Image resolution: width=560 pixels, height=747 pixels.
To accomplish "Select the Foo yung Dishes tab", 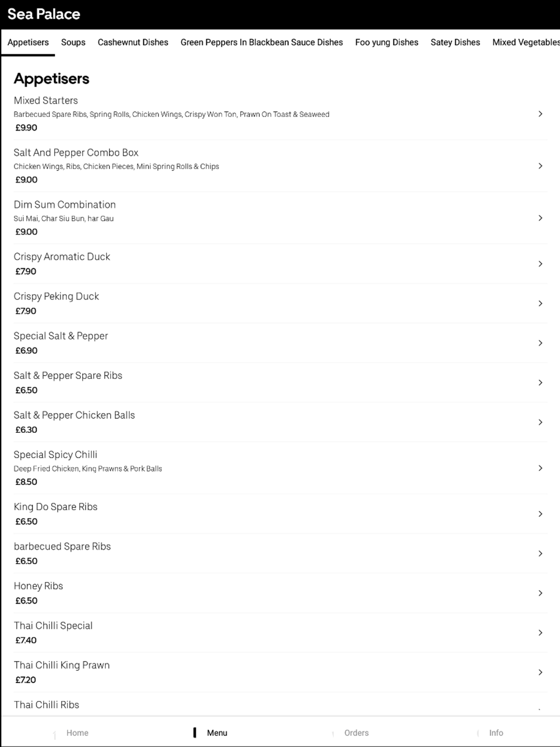I will coord(386,43).
